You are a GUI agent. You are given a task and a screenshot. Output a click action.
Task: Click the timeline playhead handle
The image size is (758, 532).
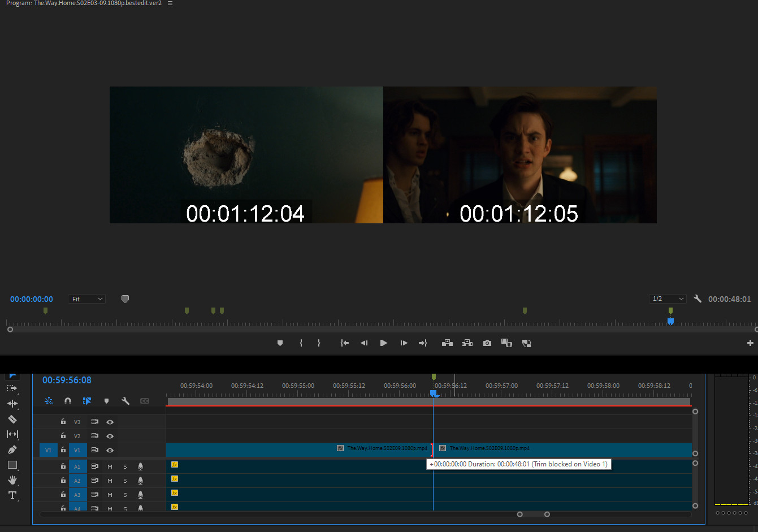(434, 393)
